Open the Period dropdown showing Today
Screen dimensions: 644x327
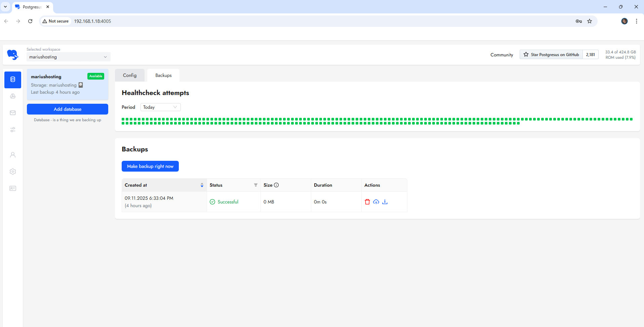pyautogui.click(x=160, y=107)
